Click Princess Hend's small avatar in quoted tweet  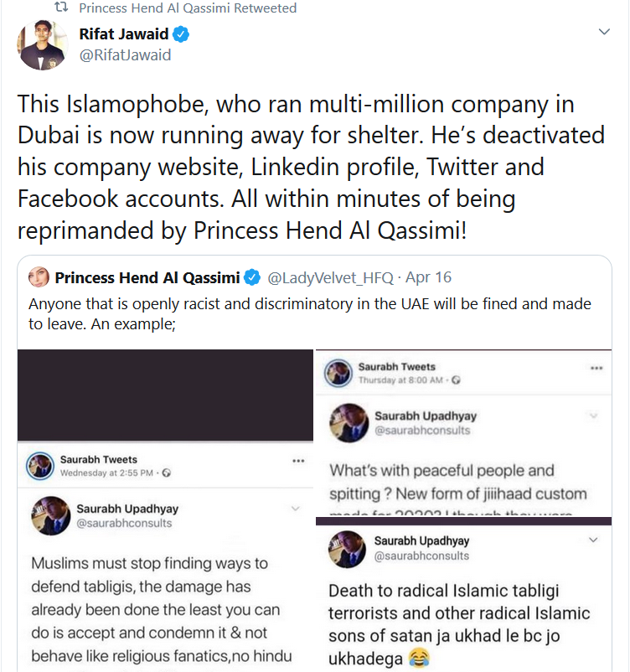[39, 277]
